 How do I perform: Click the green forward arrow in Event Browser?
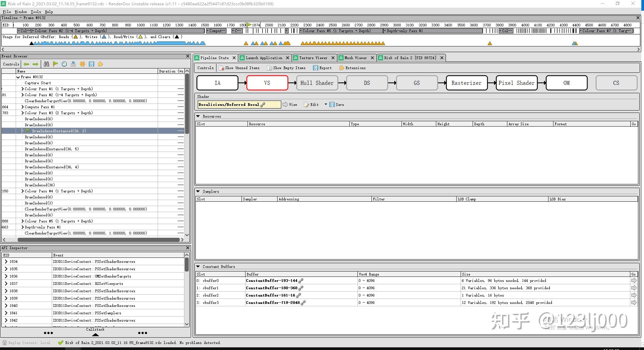pyautogui.click(x=35, y=64)
